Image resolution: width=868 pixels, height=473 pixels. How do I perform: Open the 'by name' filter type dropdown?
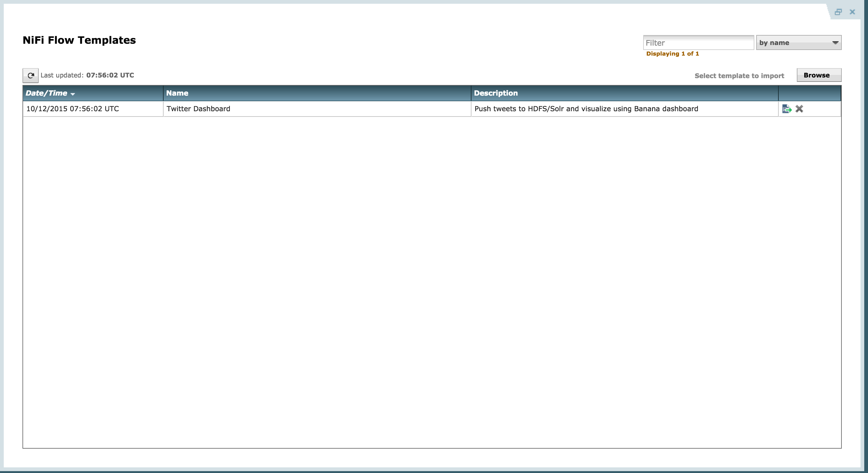coord(798,43)
